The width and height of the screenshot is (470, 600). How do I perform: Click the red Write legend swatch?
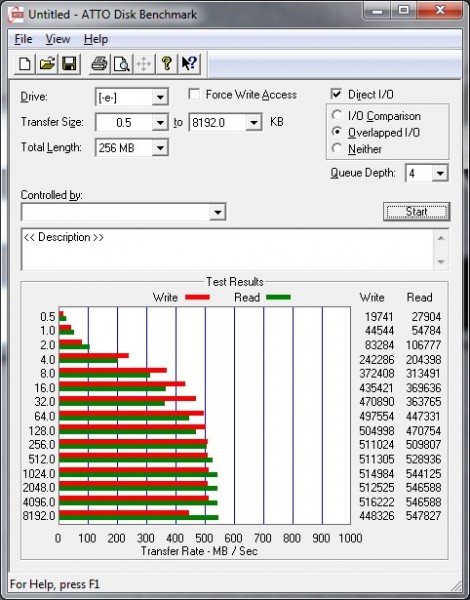point(197,297)
